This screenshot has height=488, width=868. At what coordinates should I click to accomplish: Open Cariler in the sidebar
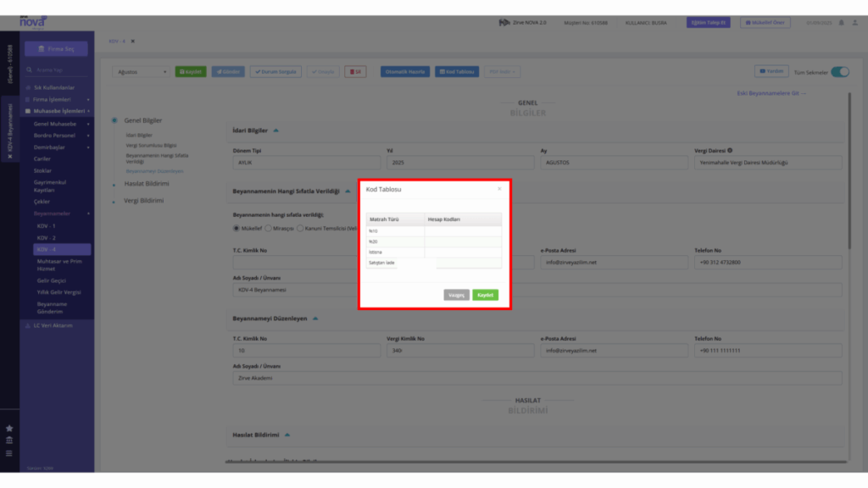(42, 158)
